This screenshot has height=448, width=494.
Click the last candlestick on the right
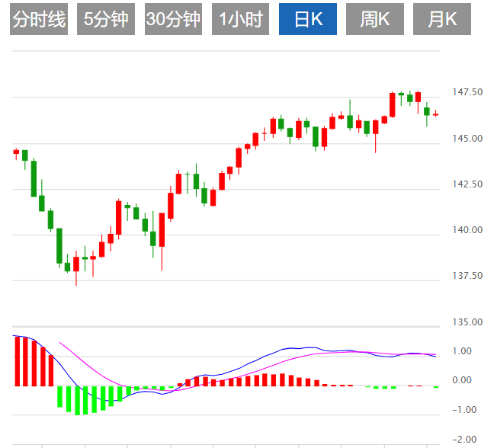point(436,114)
